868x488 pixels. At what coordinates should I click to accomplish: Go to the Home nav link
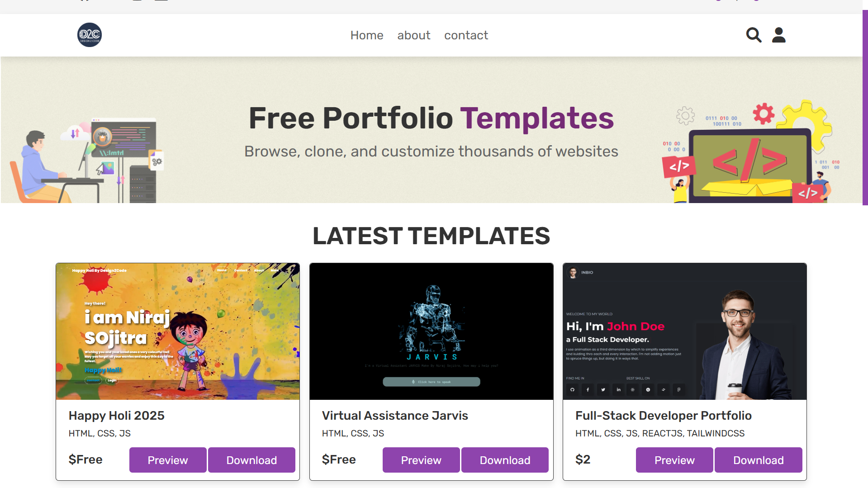pyautogui.click(x=366, y=35)
